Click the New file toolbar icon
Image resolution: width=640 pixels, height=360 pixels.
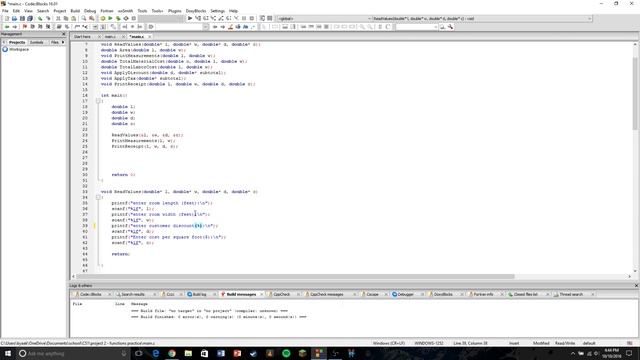(x=7, y=19)
